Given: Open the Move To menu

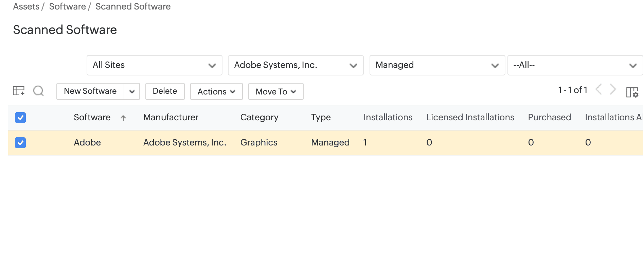Looking at the screenshot, I should tap(275, 91).
